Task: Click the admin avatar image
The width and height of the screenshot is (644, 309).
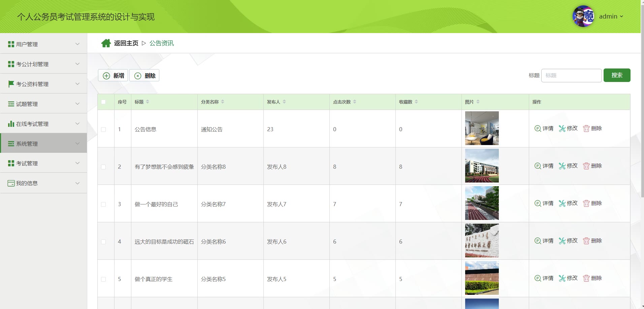Action: [583, 16]
